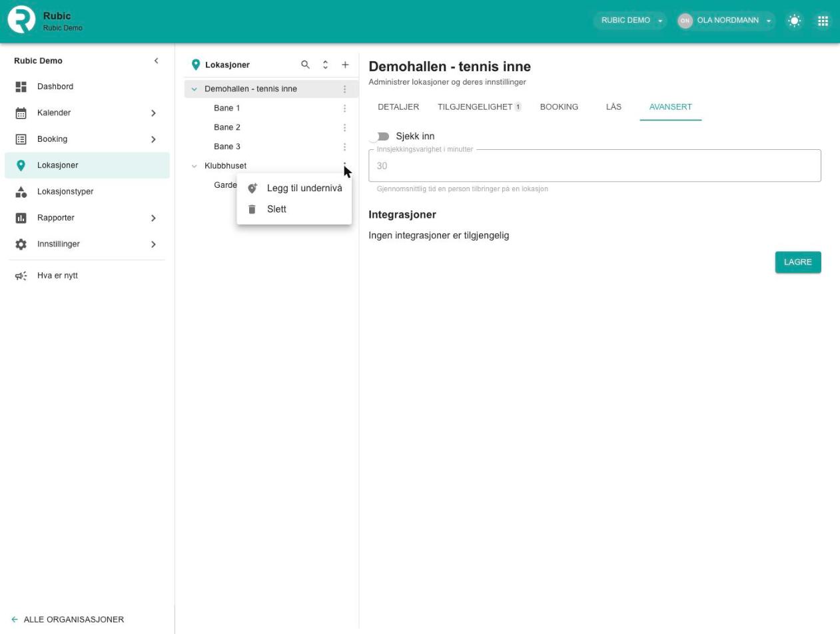Viewport: 840px width, 634px height.
Task: Expand the Rapporter submenu arrow
Action: point(153,218)
